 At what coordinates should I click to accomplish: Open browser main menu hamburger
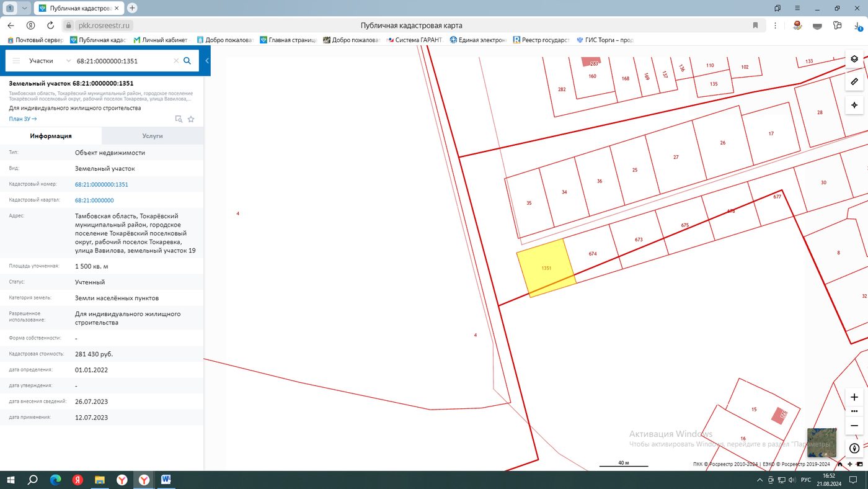point(797,8)
